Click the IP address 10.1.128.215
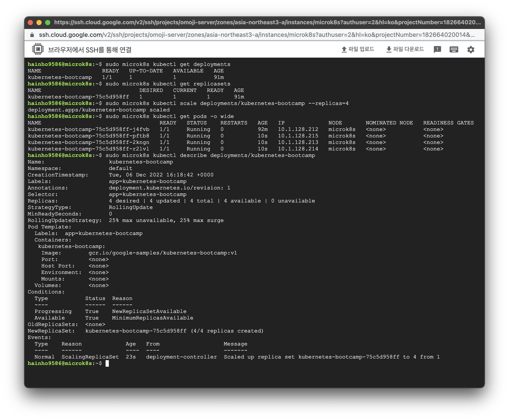This screenshot has height=420, width=509. tap(298, 136)
